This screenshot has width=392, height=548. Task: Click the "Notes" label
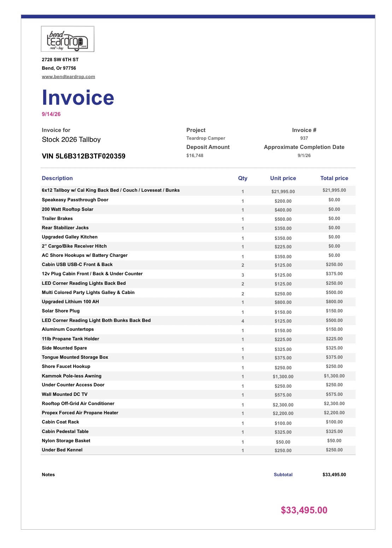click(48, 474)
